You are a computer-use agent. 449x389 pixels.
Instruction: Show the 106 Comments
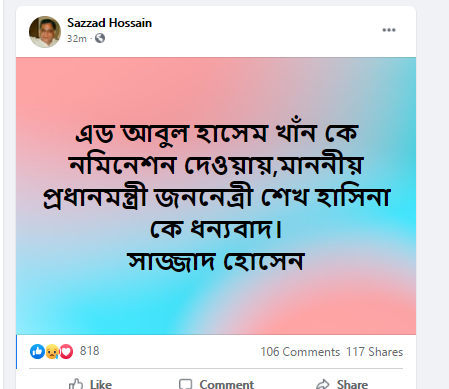click(300, 352)
